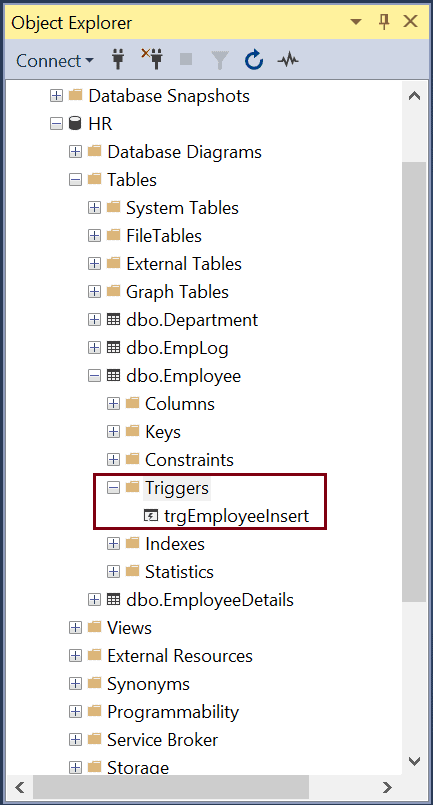Expand the External Tables folder
The height and width of the screenshot is (805, 440).
tap(94, 263)
